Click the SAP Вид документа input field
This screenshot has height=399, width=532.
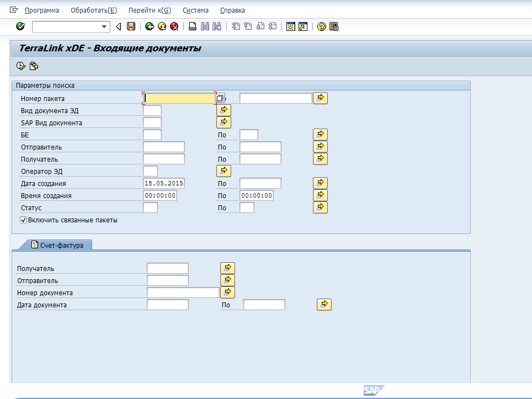coord(152,123)
